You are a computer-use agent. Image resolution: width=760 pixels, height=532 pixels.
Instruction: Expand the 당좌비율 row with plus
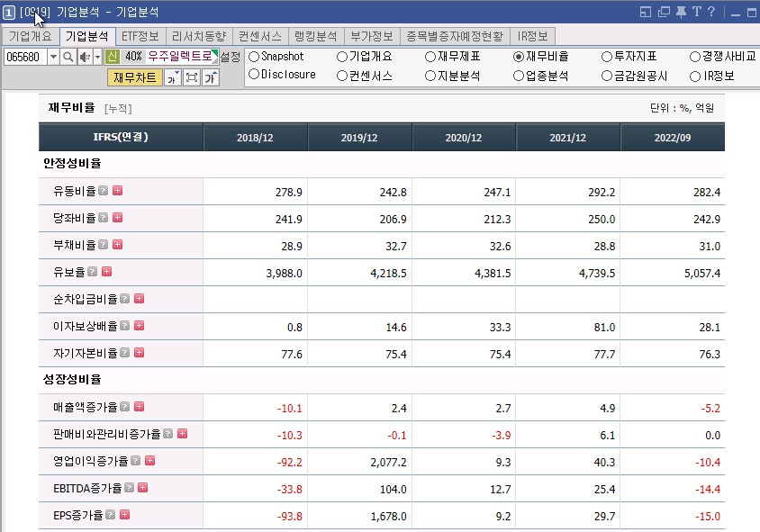[x=117, y=218]
